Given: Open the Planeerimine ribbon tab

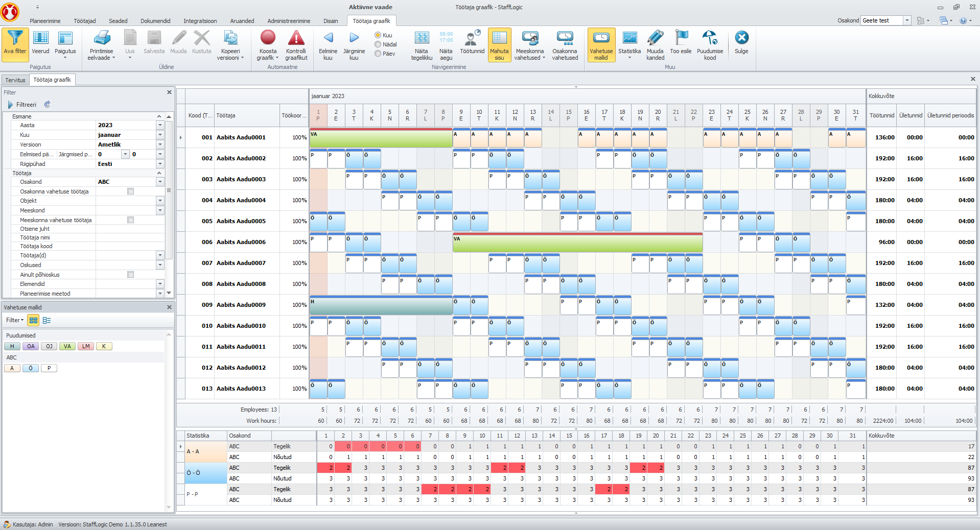Looking at the screenshot, I should pyautogui.click(x=45, y=21).
